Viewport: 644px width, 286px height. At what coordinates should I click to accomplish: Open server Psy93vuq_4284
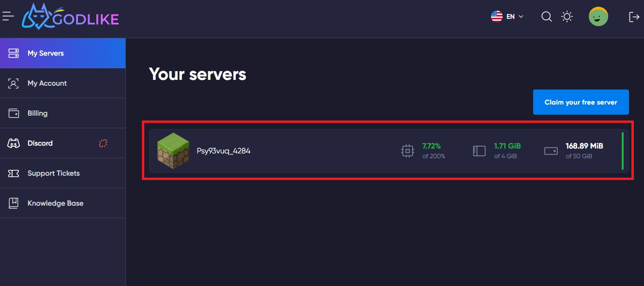pos(389,151)
